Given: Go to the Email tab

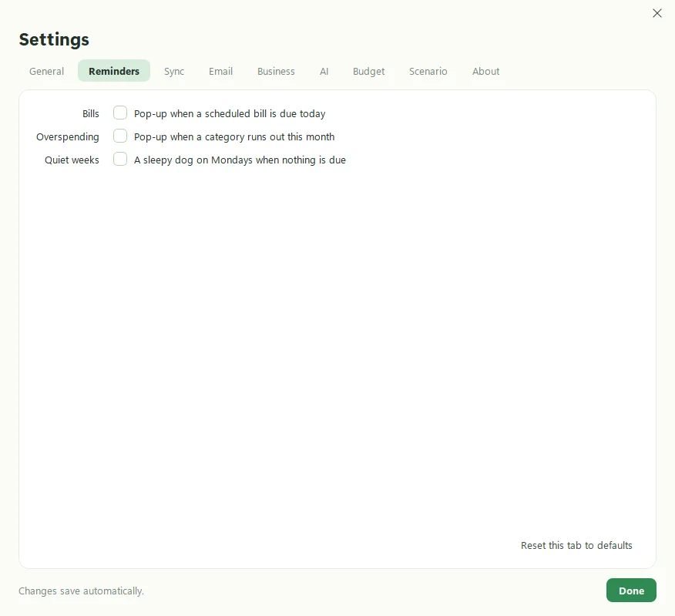Looking at the screenshot, I should tap(221, 71).
